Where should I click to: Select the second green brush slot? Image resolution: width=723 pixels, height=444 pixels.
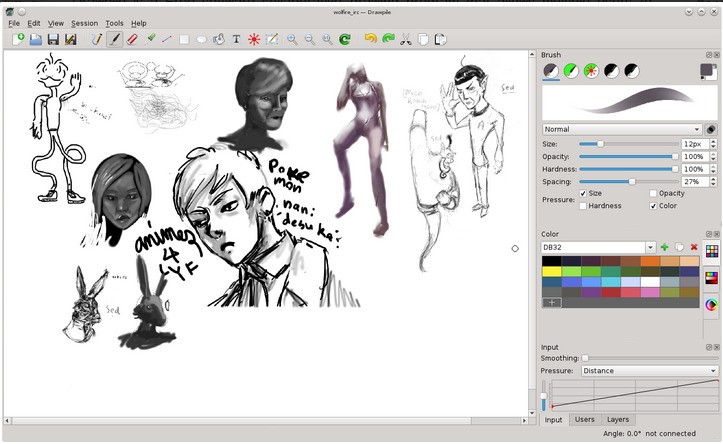tap(571, 71)
